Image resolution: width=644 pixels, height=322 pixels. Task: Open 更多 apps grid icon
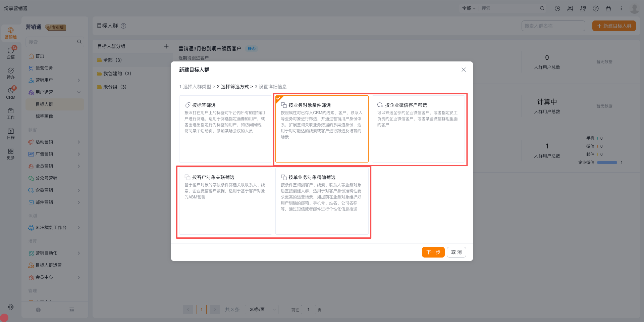(x=11, y=154)
